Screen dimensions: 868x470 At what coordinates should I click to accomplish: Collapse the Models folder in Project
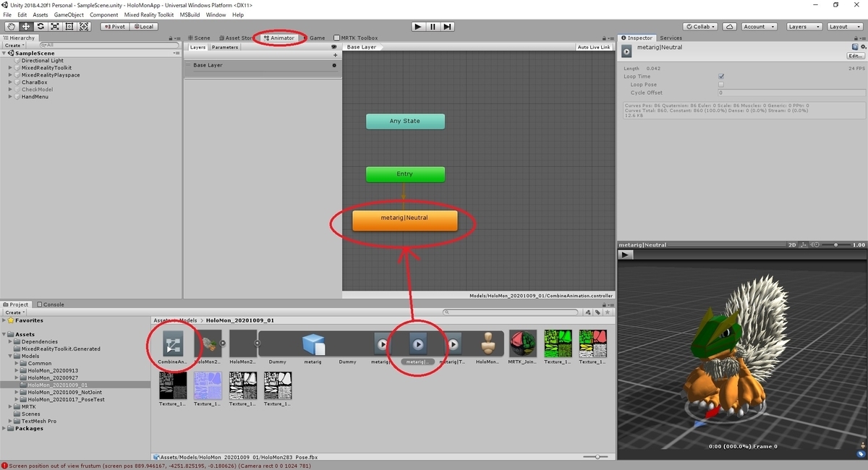click(10, 356)
